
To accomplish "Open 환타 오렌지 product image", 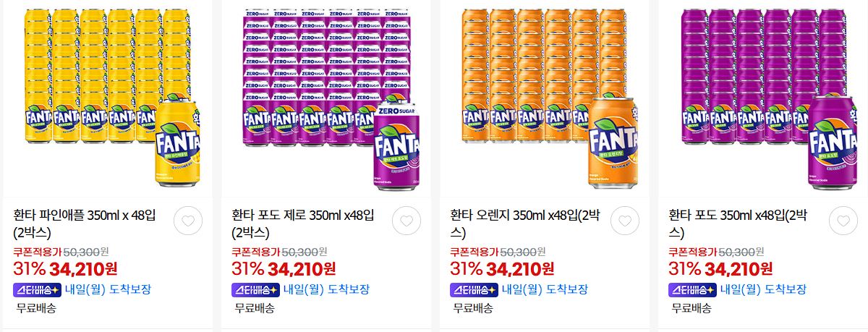I will 545,98.
